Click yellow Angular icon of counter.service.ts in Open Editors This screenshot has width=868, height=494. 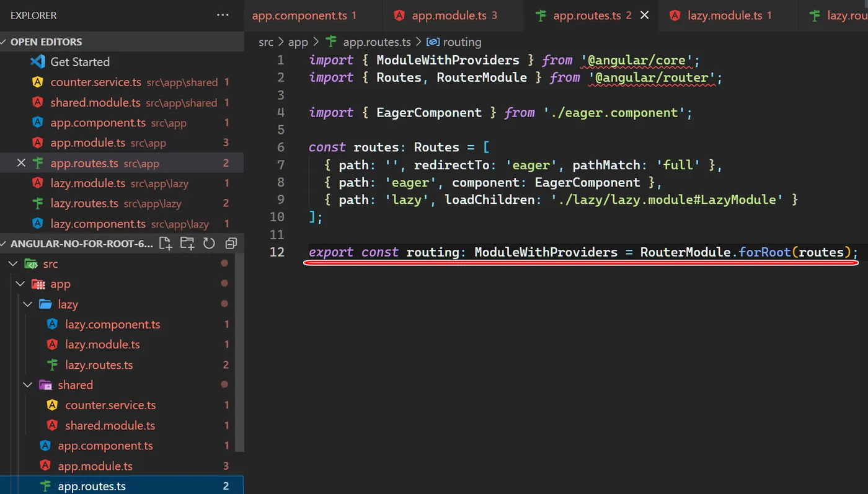pyautogui.click(x=37, y=82)
